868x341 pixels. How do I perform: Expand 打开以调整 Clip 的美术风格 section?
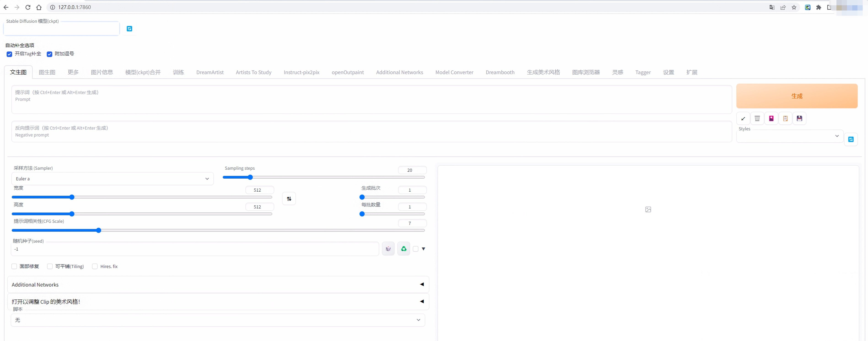point(218,302)
